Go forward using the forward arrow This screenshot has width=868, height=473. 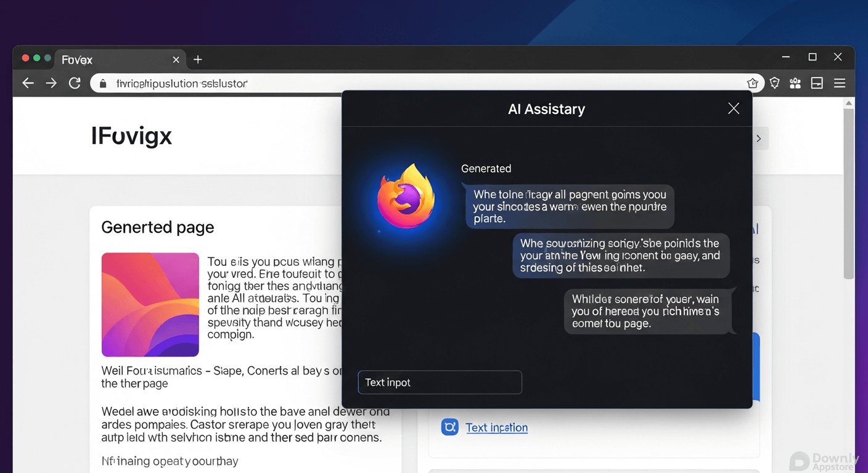[51, 83]
